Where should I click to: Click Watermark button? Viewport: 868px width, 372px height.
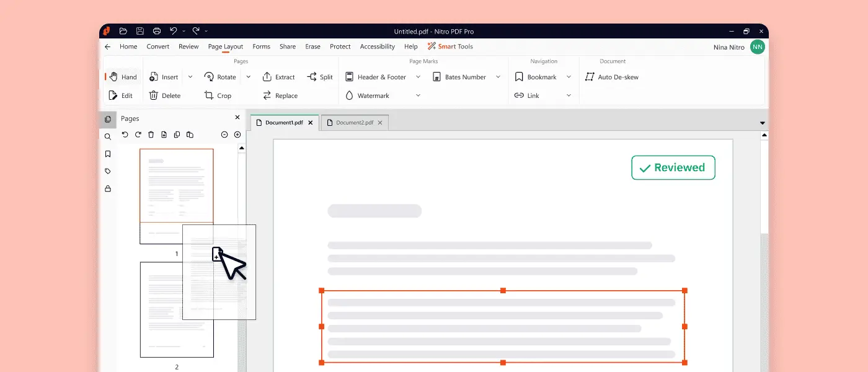(368, 95)
